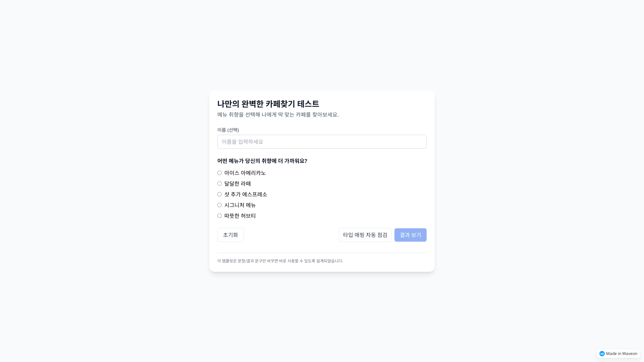
Task: Select the 시그니처 메뉴 radio button
Action: click(219, 205)
